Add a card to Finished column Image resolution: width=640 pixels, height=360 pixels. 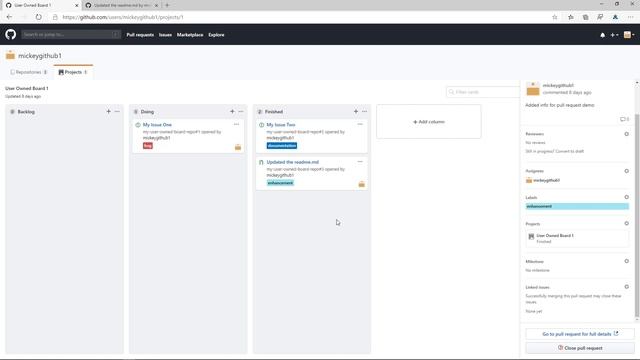pos(356,111)
